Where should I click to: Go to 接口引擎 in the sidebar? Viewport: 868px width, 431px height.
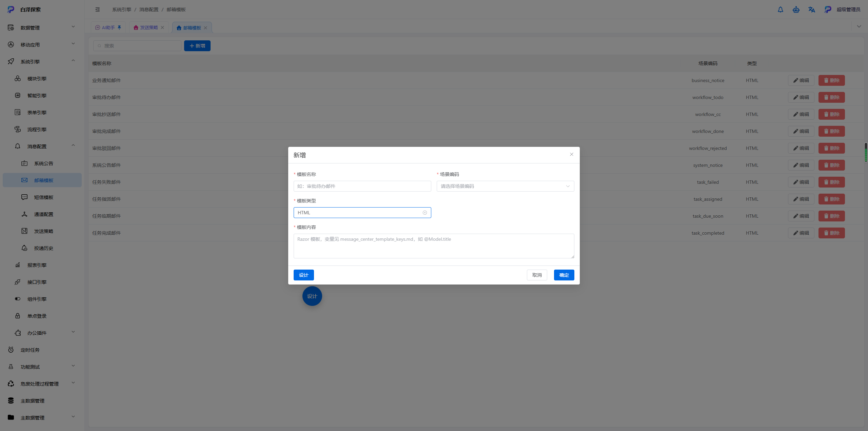tap(42, 282)
